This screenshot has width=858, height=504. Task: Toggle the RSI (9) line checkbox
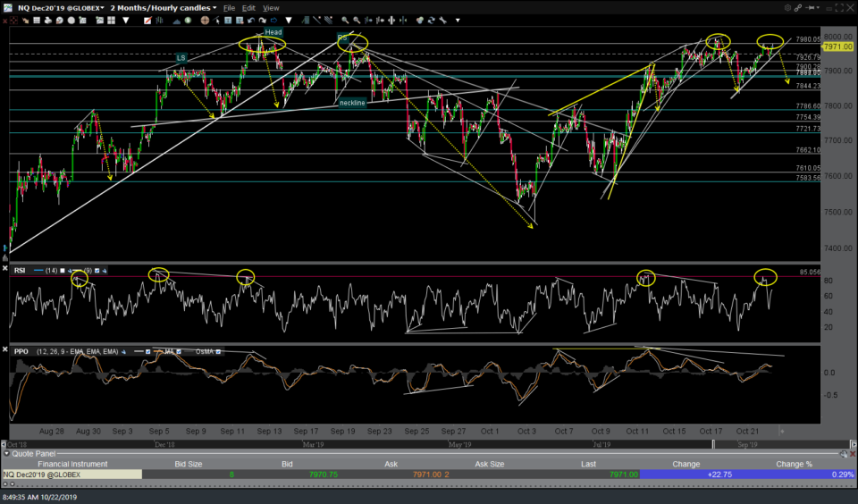coord(97,271)
